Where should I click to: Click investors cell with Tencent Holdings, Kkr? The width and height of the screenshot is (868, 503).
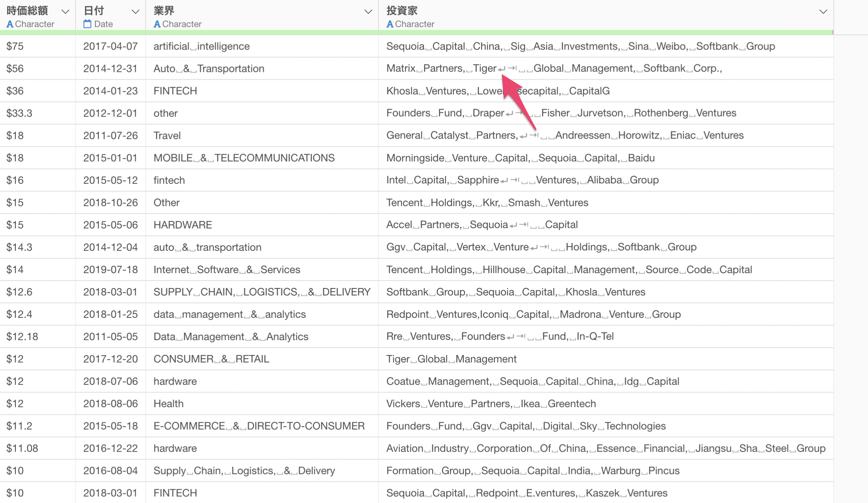(606, 203)
